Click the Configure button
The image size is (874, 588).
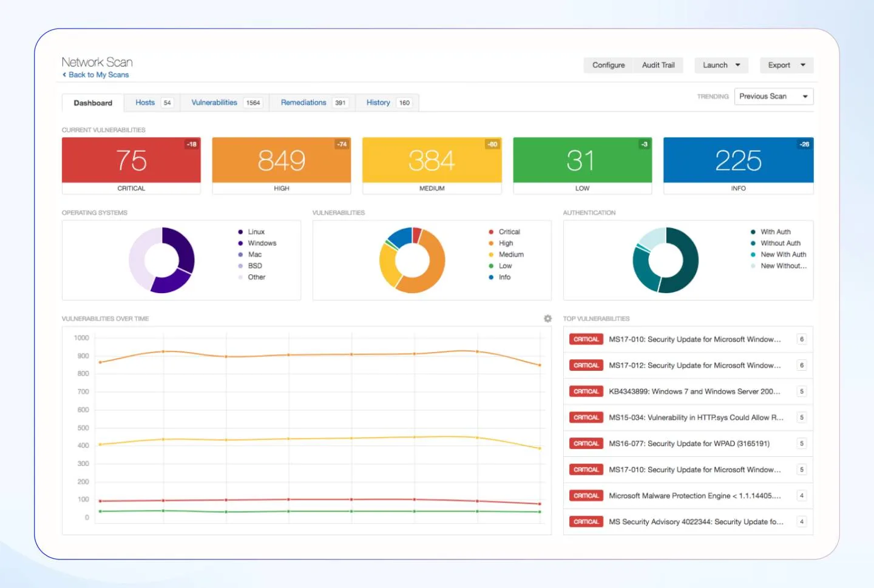tap(608, 65)
